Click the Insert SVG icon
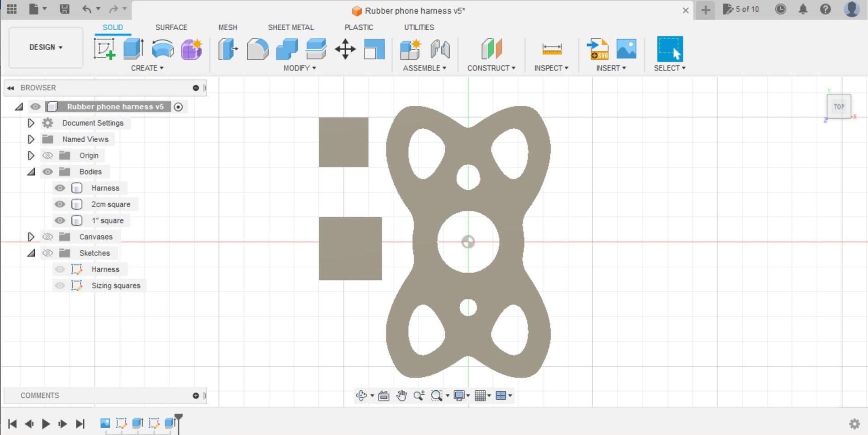This screenshot has width=868, height=435. point(598,49)
